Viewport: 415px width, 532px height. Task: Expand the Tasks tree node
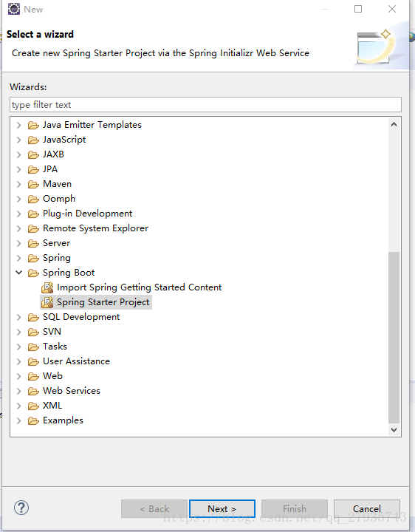click(19, 347)
